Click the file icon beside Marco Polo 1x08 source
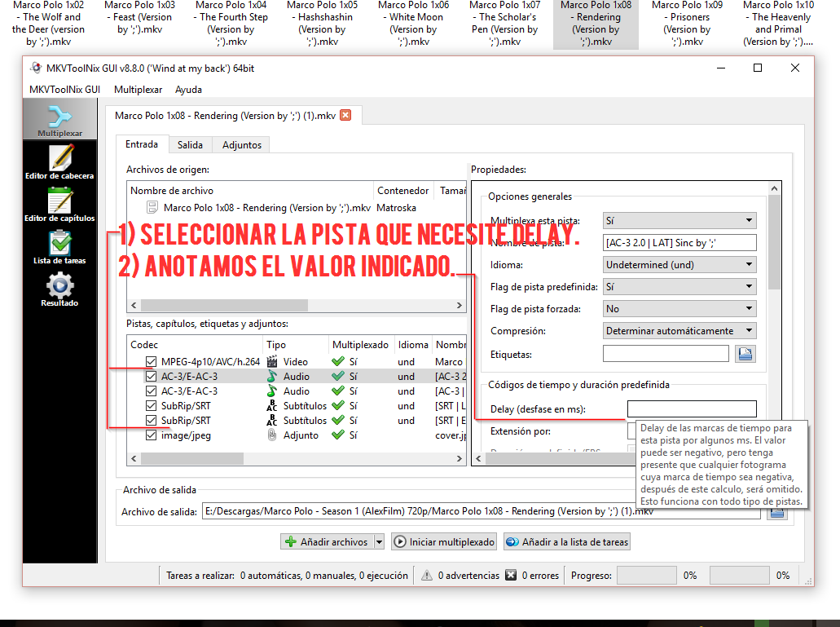The height and width of the screenshot is (627, 840). (x=152, y=207)
